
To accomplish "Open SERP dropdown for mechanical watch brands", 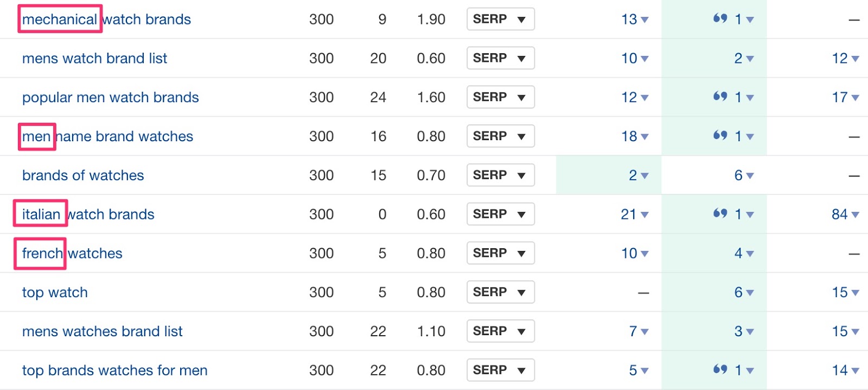I will [500, 19].
